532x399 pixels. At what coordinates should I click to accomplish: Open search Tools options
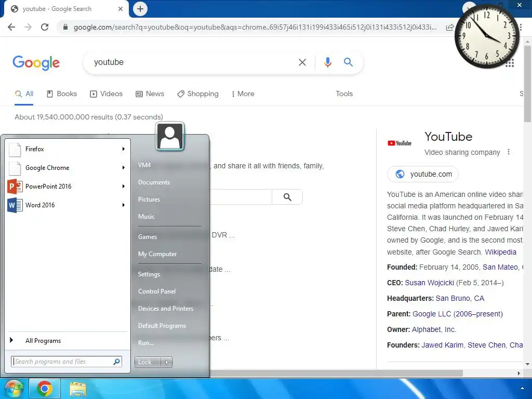point(344,94)
